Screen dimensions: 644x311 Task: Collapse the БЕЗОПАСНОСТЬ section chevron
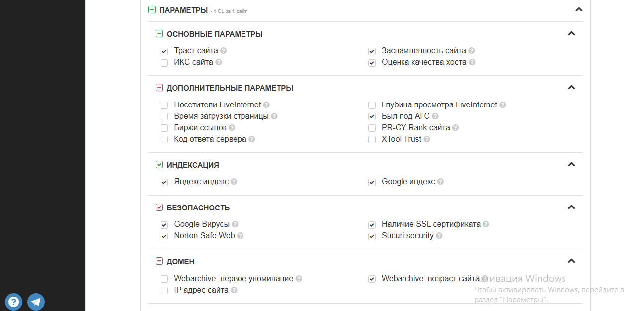point(571,207)
